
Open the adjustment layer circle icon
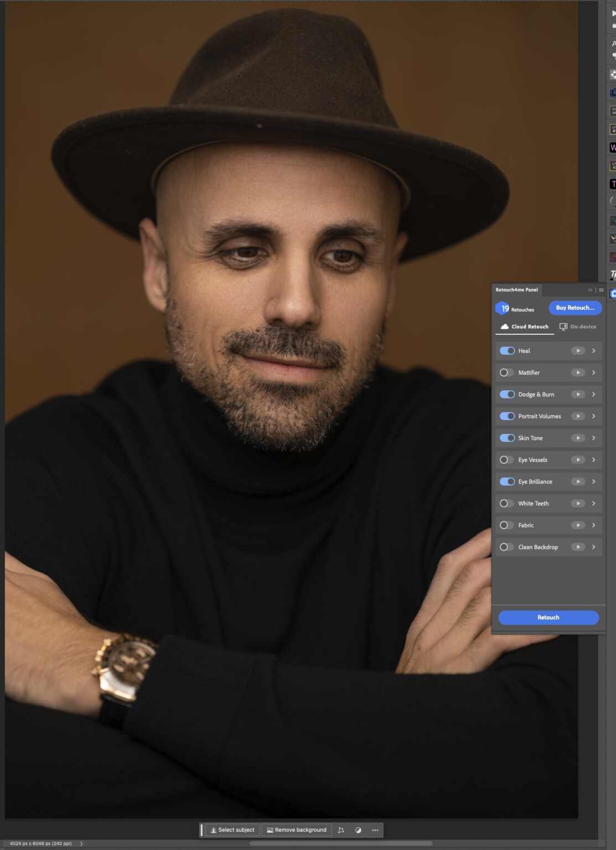[358, 830]
